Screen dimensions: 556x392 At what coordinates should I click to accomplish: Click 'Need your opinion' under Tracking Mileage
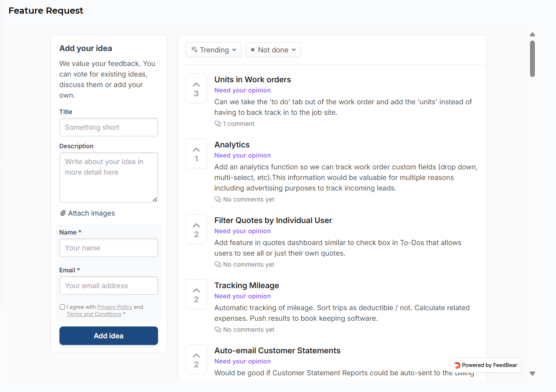click(x=243, y=296)
